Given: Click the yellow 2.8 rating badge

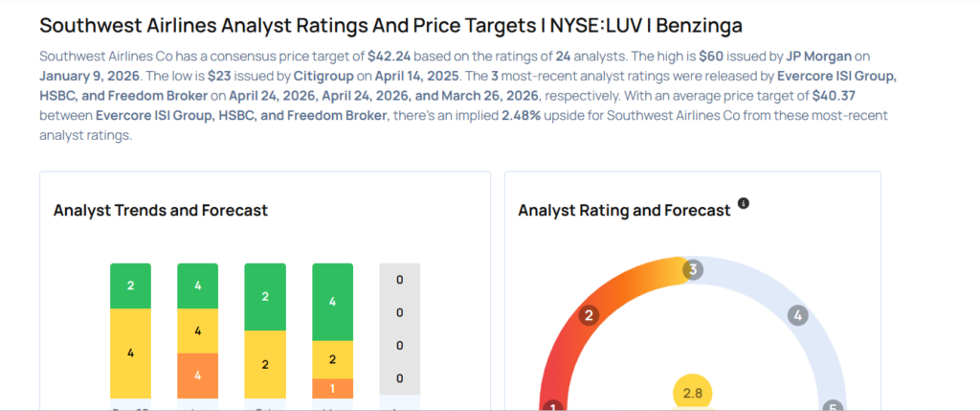Looking at the screenshot, I should [692, 393].
